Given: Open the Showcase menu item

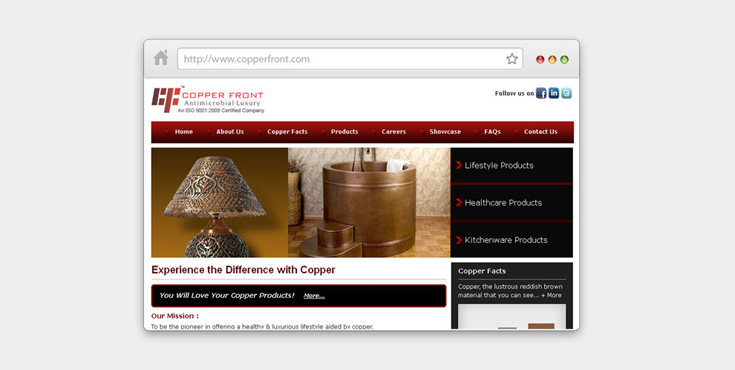Looking at the screenshot, I should coord(445,132).
